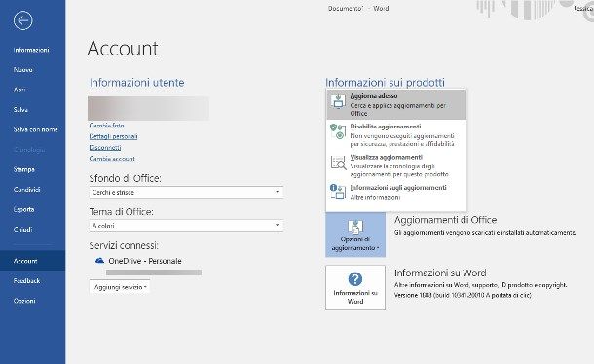Open Opzioni in the sidebar
Viewport: 594px width, 364px height.
coord(24,301)
